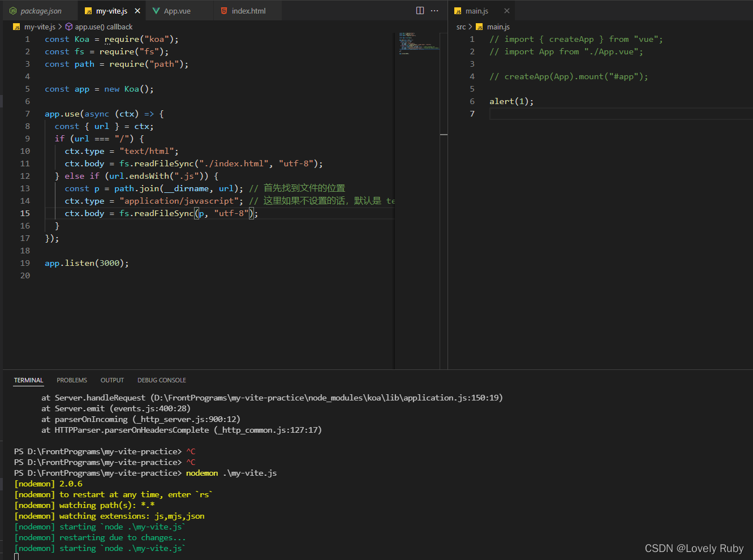Click the Vue icon on App.vue tab
The width and height of the screenshot is (753, 560).
pos(156,11)
